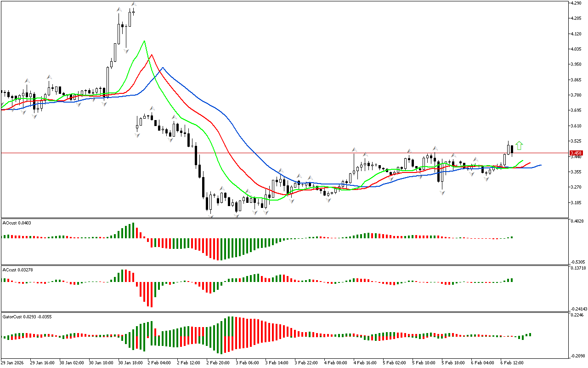Select the peak of the blue Alligator line
The height and width of the screenshot is (368, 588).
(x=162, y=68)
